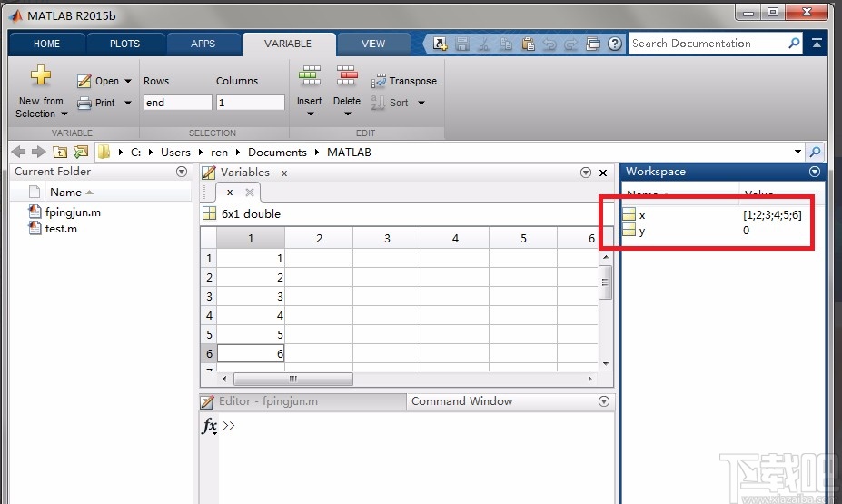Click the Up One Level folder icon

[x=60, y=152]
